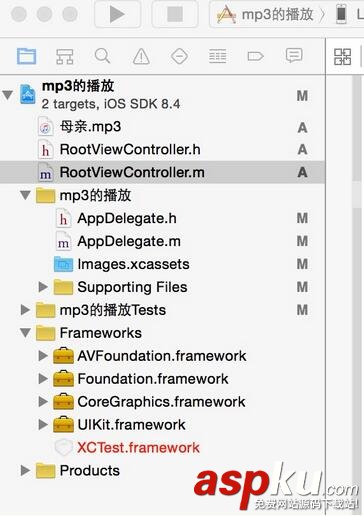Open the Test navigator diamond icon
This screenshot has height=516, width=364.
click(180, 56)
